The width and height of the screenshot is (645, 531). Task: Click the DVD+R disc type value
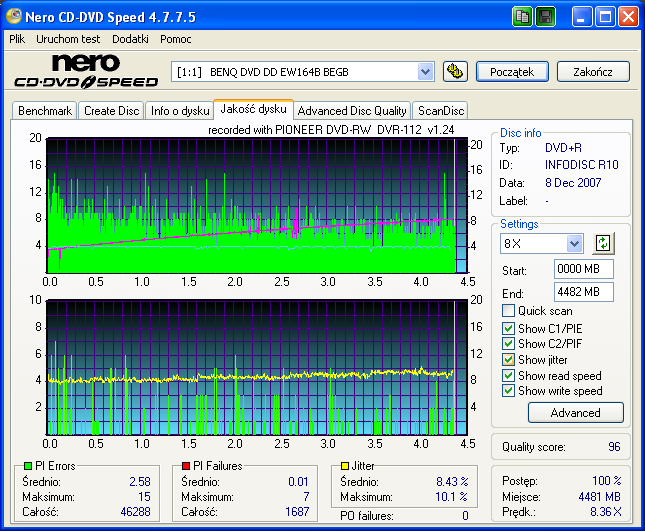pyautogui.click(x=563, y=148)
